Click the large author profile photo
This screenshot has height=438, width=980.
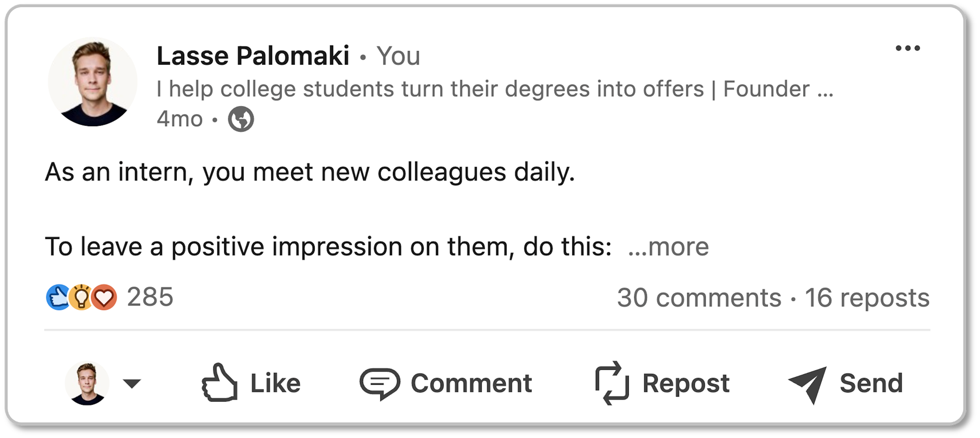(x=93, y=82)
